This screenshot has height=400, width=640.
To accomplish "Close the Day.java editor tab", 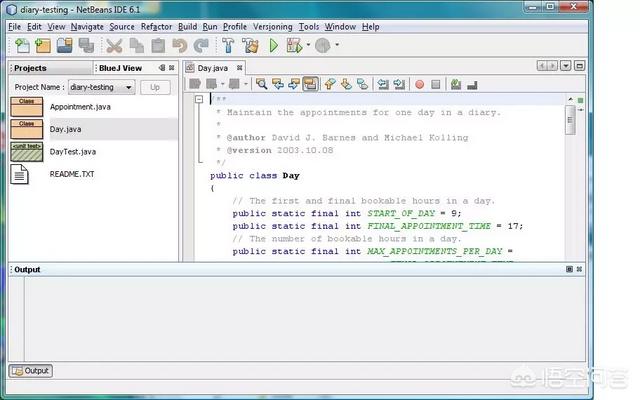I will tap(240, 68).
